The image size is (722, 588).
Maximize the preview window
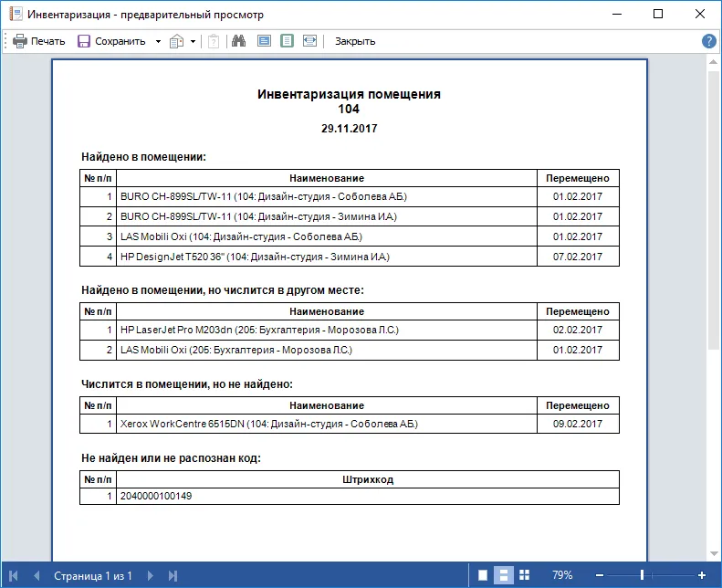(x=658, y=14)
